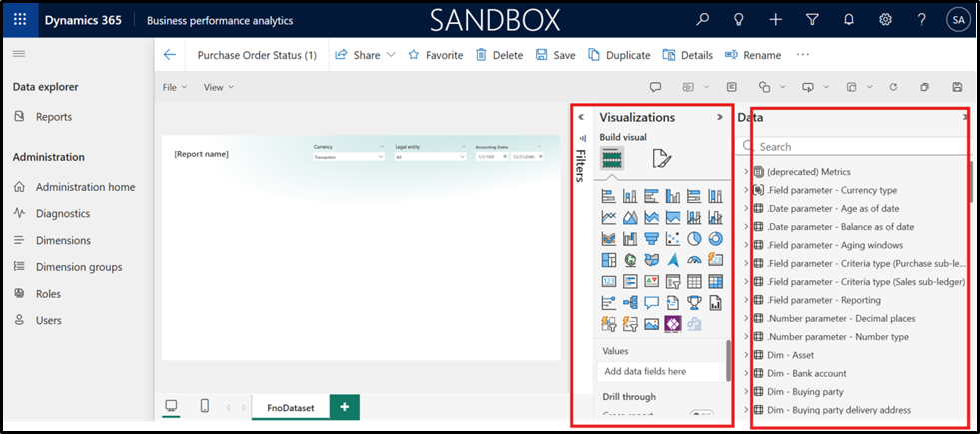Select Azure map arrow visual
Viewport: 980px width, 434px height.
(x=673, y=260)
